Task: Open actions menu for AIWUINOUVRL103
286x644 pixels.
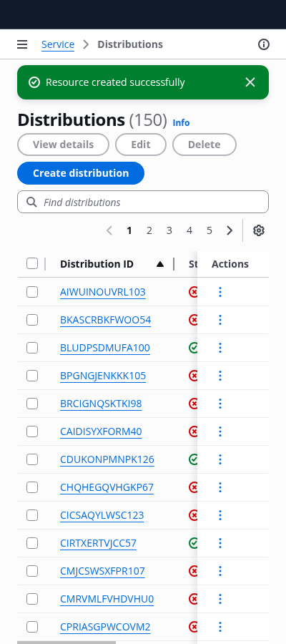Action: (220, 292)
